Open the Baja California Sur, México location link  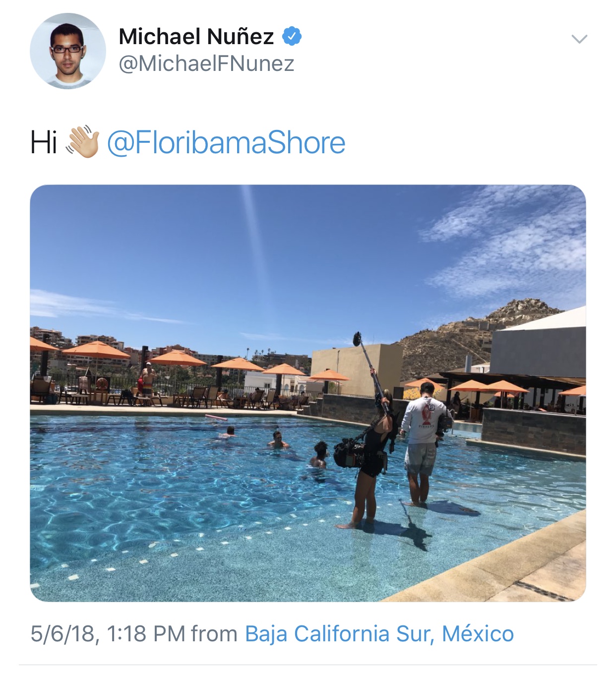379,633
